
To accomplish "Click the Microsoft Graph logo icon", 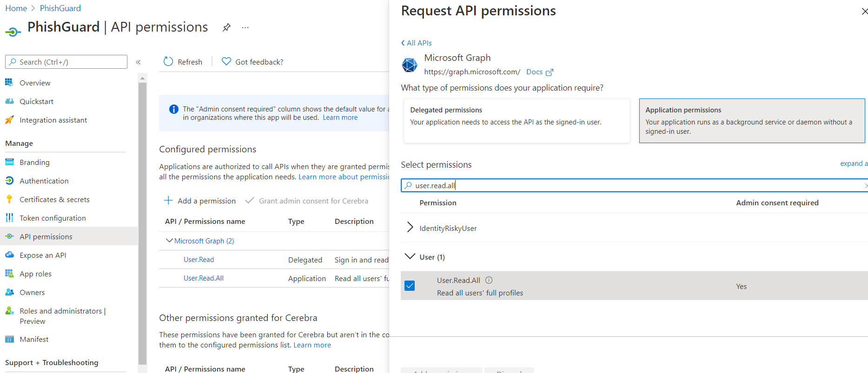I will coord(410,65).
